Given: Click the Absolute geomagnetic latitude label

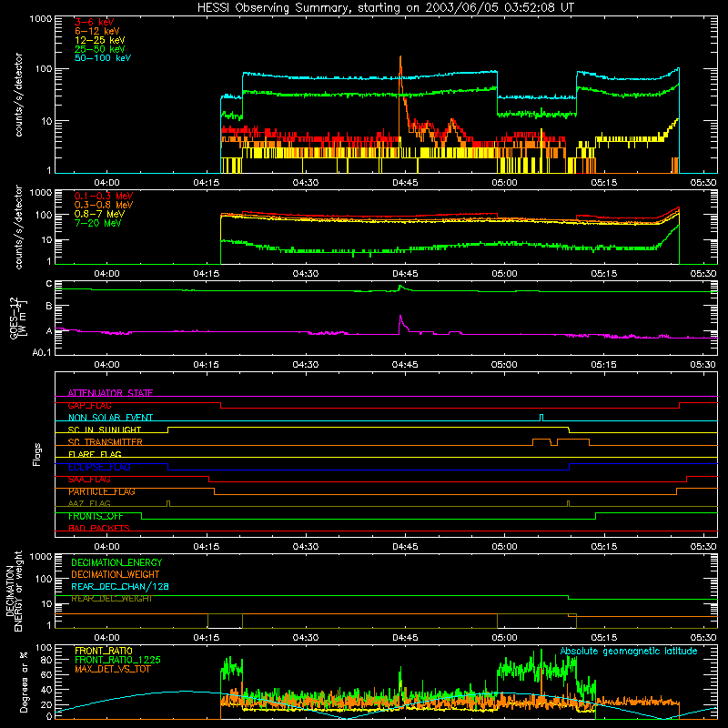Looking at the screenshot, I should 629,651.
